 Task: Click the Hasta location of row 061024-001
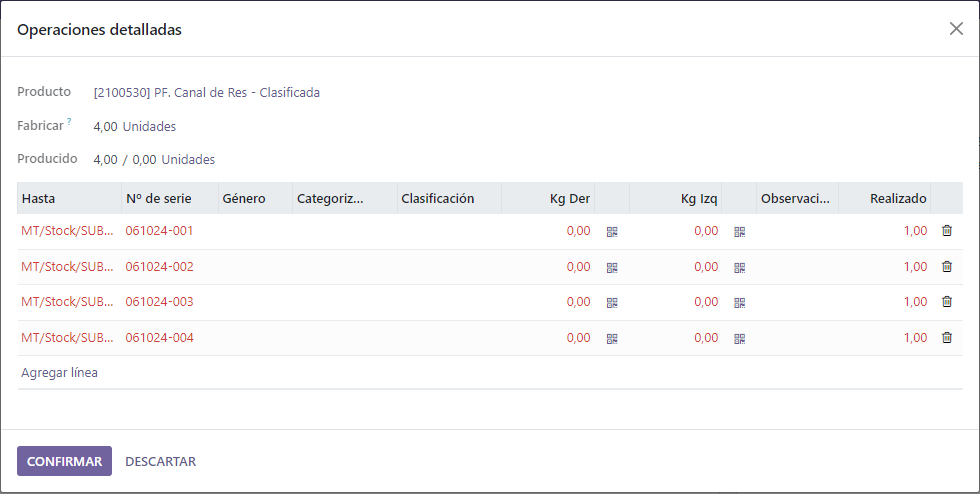(x=68, y=231)
